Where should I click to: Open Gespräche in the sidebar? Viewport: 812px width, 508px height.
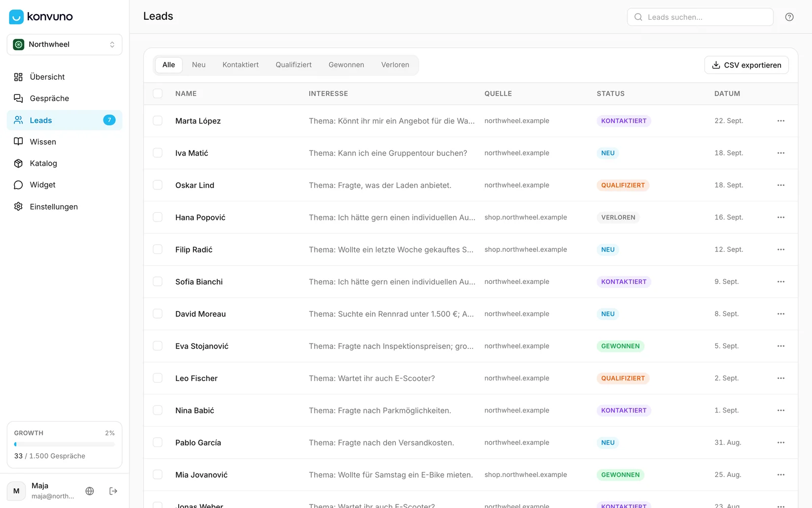[x=64, y=99]
